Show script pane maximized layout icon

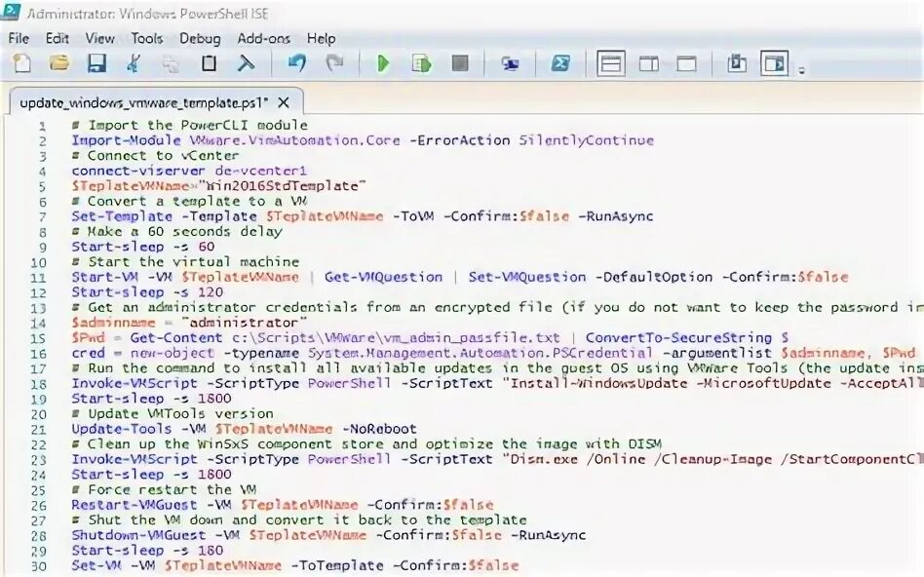(686, 63)
